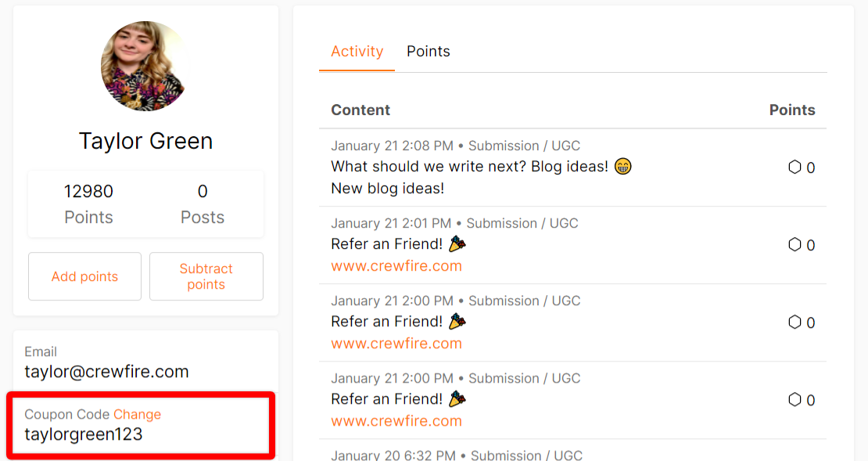Click the taylorgreen123 coupon code text
Viewport: 868px width, 461px height.
(84, 434)
